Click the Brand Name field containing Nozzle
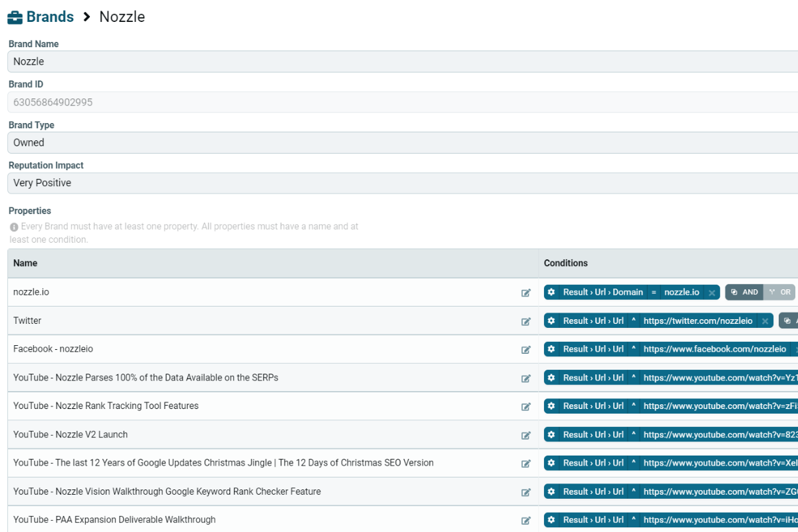 pyautogui.click(x=403, y=61)
